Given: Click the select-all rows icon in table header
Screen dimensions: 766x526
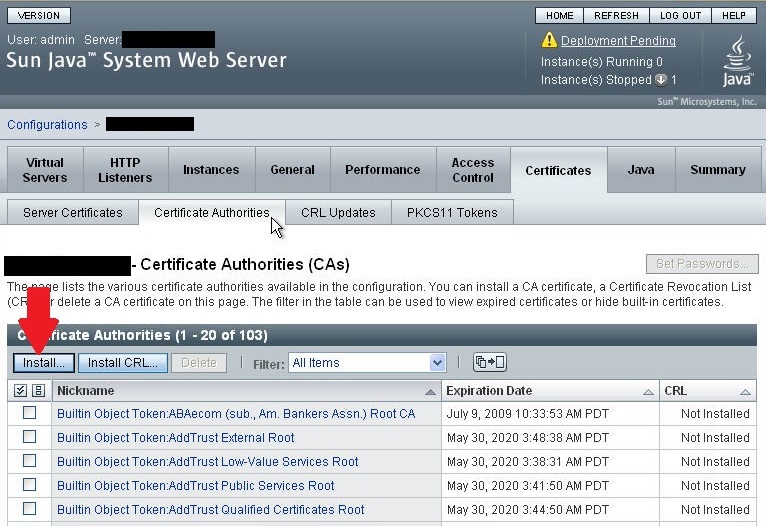Looking at the screenshot, I should click(x=21, y=391).
